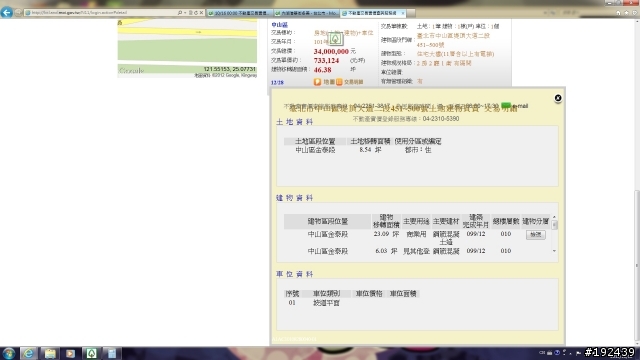Click the button in the 建物分層 column
The width and height of the screenshot is (640, 360).
(536, 235)
